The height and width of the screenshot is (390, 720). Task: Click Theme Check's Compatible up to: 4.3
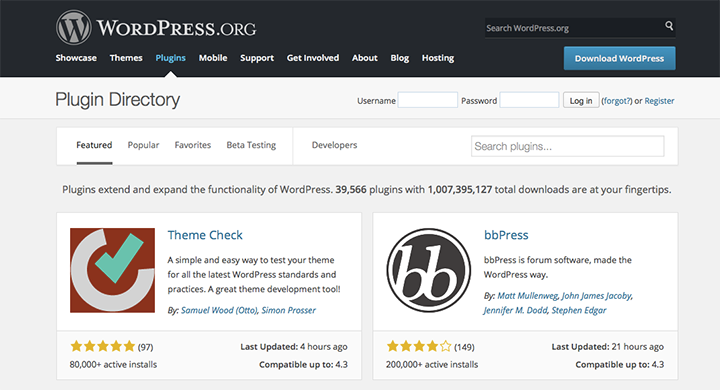click(x=304, y=365)
